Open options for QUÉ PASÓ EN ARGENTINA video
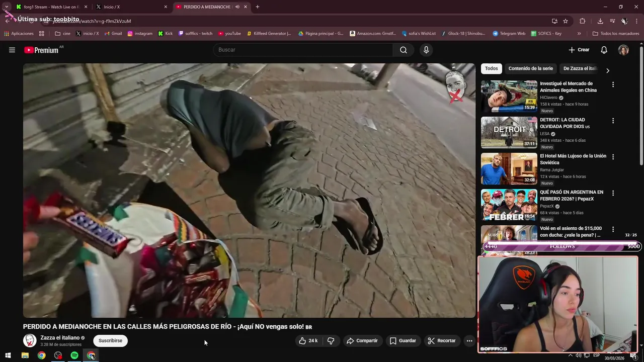 pos(613,193)
